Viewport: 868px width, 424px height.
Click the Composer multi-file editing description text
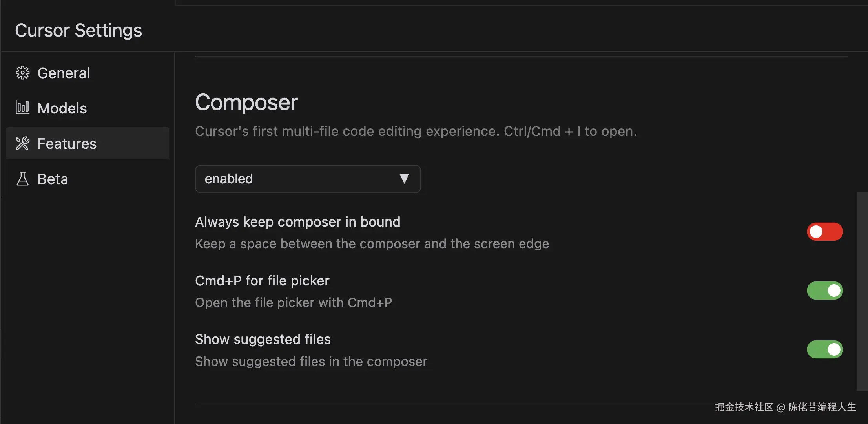pos(416,131)
